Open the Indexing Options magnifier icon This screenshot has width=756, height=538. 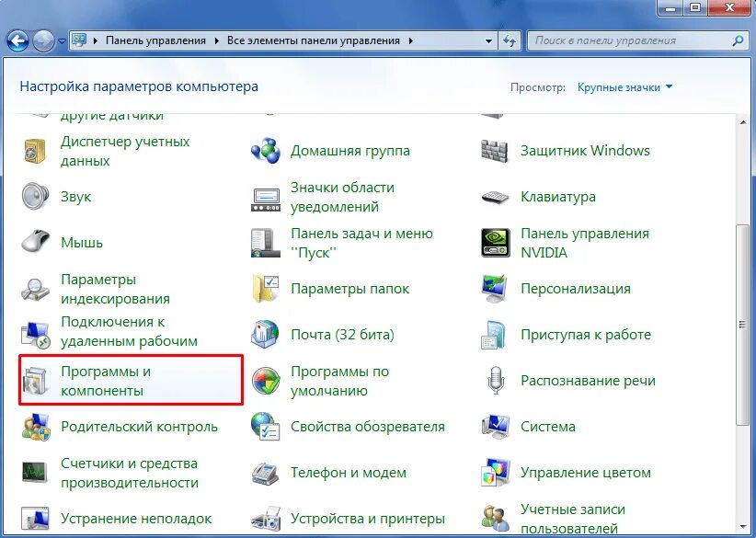pos(35,289)
